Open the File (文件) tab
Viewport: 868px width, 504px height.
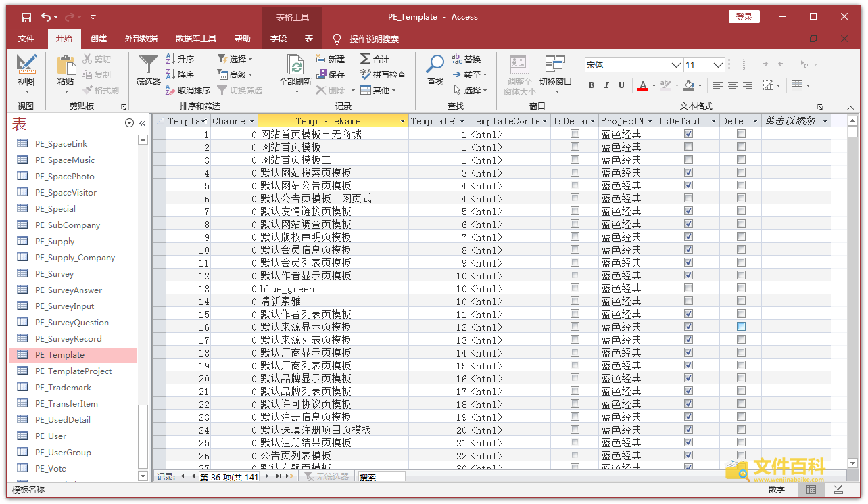point(26,39)
